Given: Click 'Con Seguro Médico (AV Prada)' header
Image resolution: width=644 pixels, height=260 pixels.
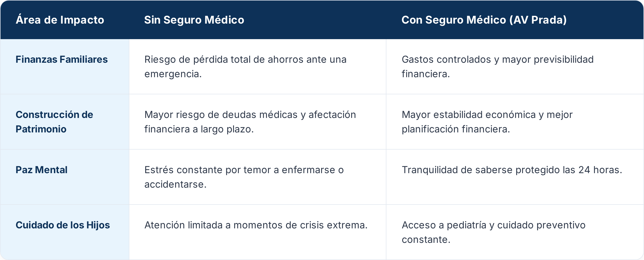Looking at the screenshot, I should (x=484, y=20).
